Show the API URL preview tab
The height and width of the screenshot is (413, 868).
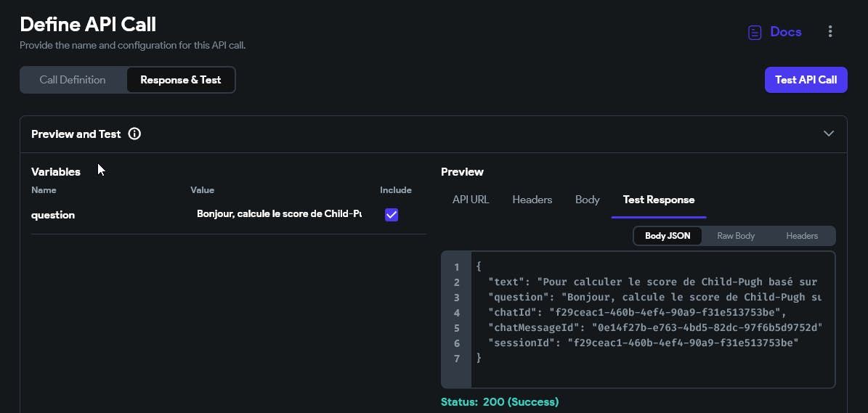click(471, 200)
